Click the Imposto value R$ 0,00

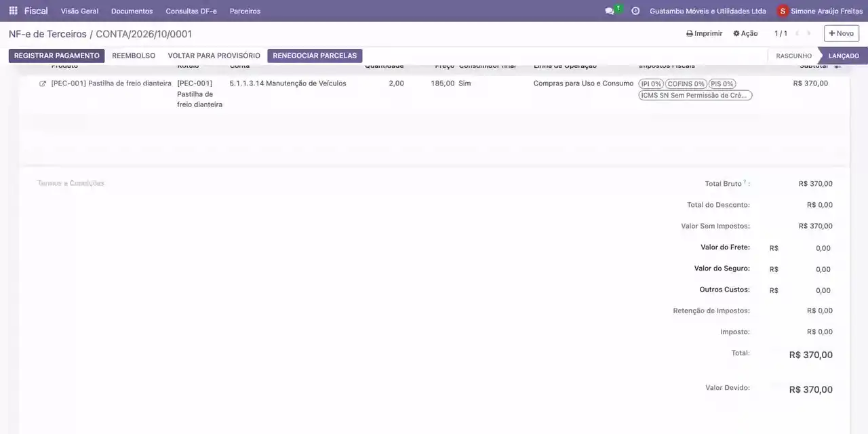pyautogui.click(x=820, y=332)
